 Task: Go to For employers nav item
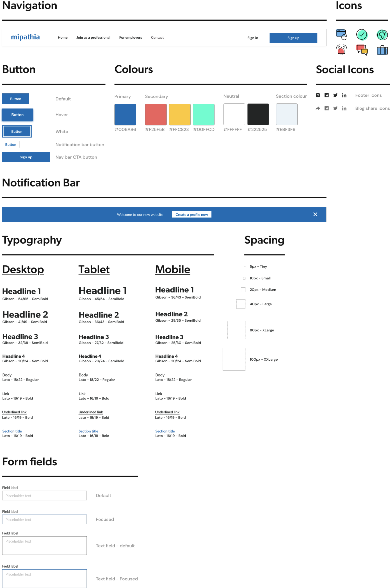pyautogui.click(x=130, y=38)
